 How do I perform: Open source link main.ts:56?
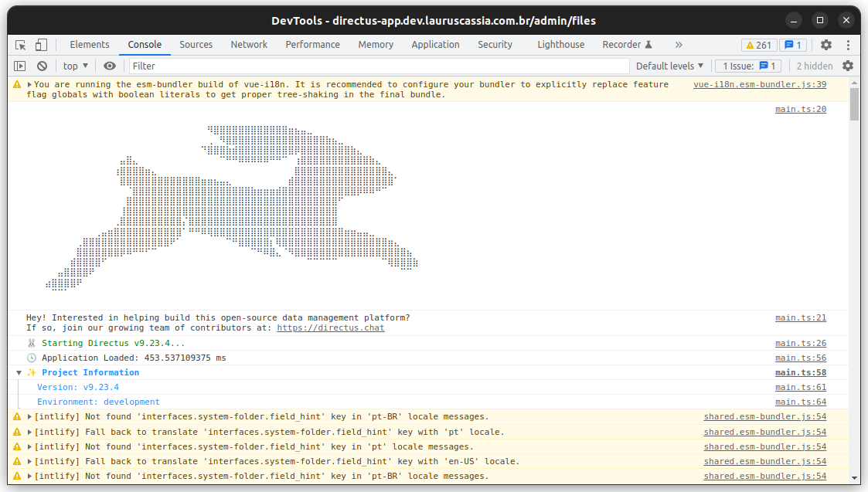pos(801,358)
